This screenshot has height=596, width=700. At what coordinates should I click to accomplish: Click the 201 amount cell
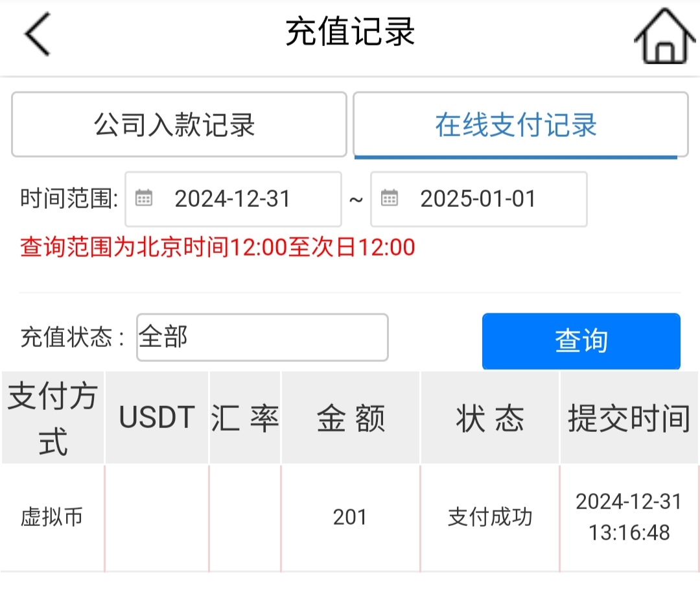click(x=350, y=518)
